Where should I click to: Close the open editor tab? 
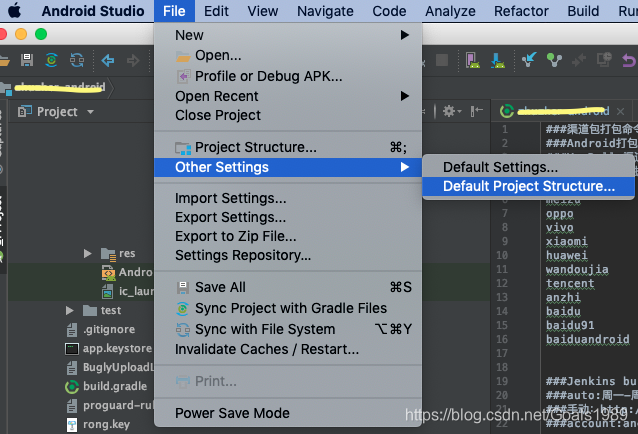(x=621, y=111)
